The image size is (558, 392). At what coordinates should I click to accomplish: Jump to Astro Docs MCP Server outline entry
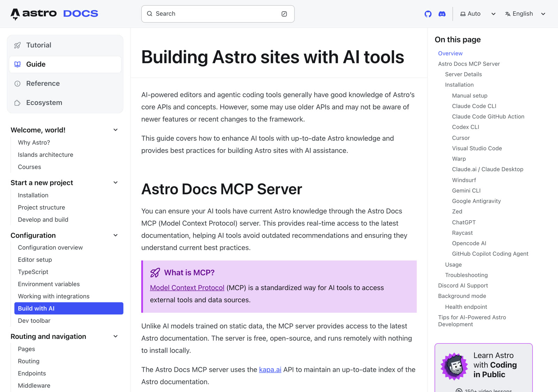click(x=469, y=64)
